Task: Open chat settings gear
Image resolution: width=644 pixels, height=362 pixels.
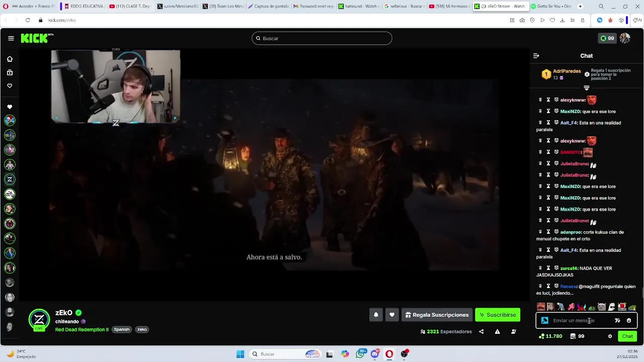Action: point(610,336)
